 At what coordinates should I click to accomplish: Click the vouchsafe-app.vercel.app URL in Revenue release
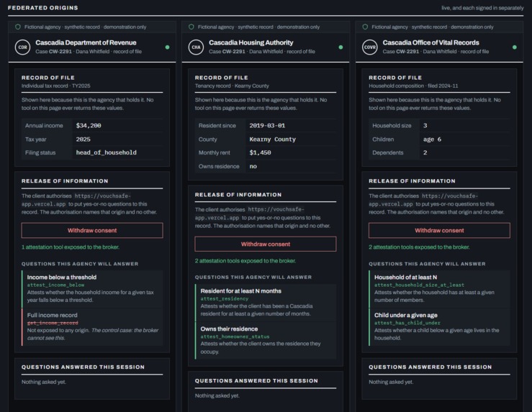tap(76, 200)
